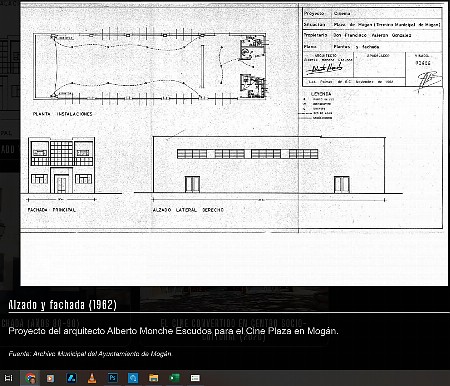The width and height of the screenshot is (450, 386).
Task: Click the 'FACHADA PRINCIPAL' label on the drawing
Action: (x=52, y=210)
